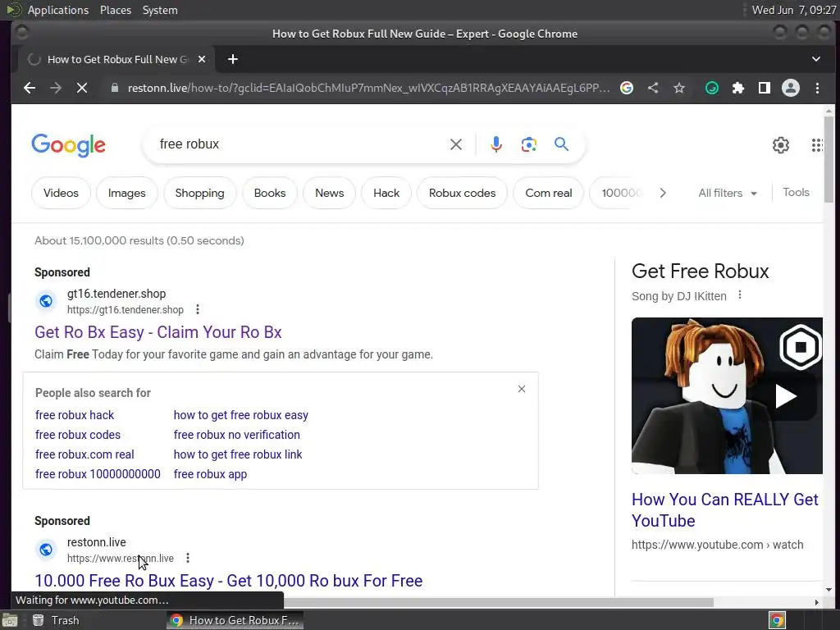This screenshot has width=840, height=630.
Task: Click the forward navigation arrow
Action: 56,88
